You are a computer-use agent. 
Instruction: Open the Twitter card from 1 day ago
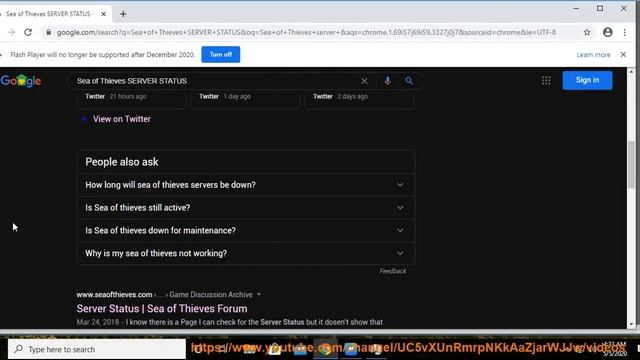[245, 100]
